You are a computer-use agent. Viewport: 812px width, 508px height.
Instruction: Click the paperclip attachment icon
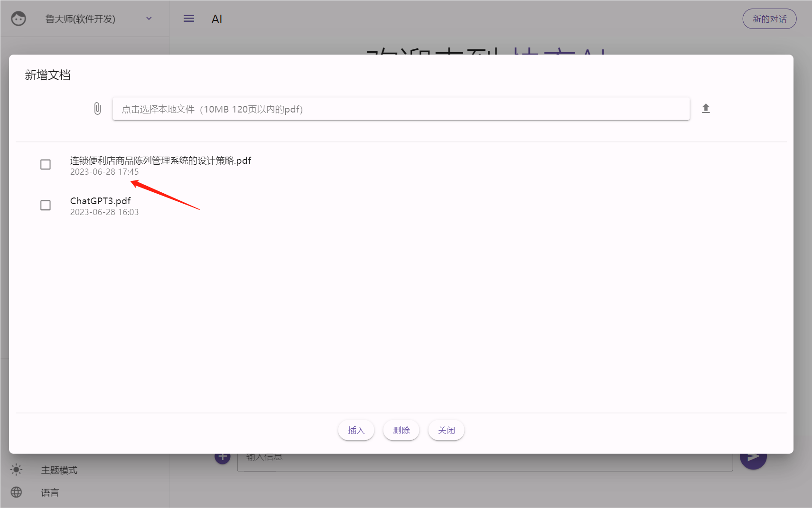[97, 109]
